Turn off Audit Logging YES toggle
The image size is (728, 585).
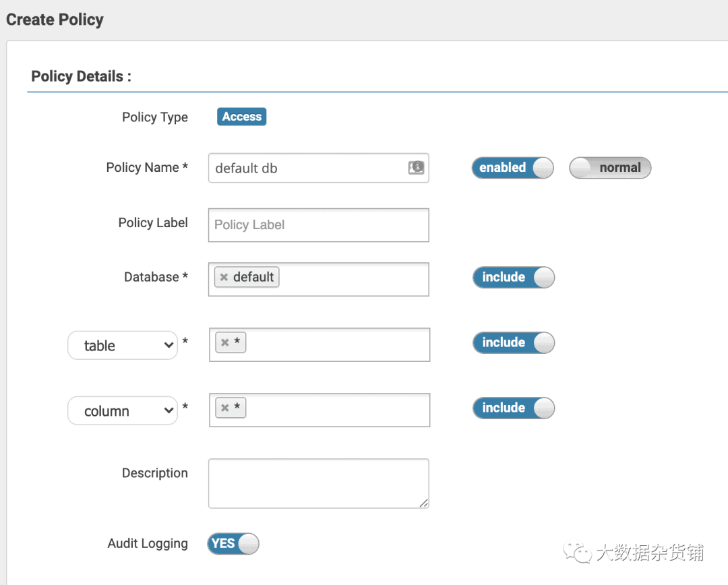233,543
